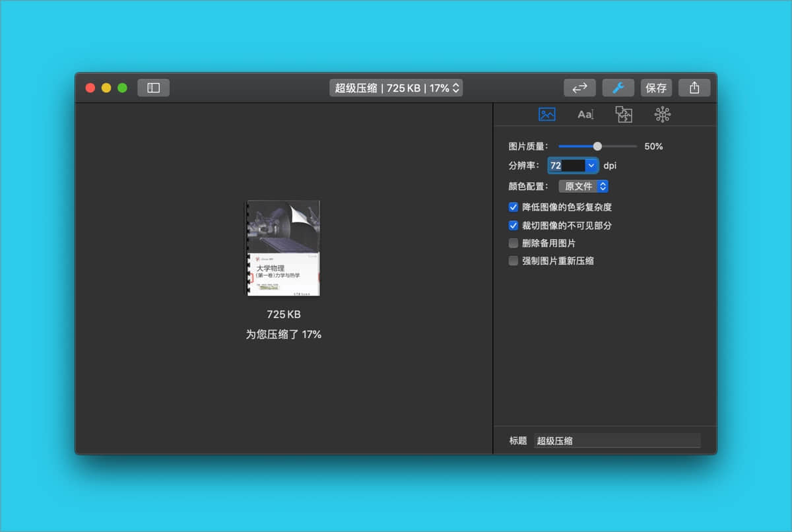Screen dimensions: 792x532
Task: Open the 颜色配置 原文件 dropdown
Action: pos(583,186)
